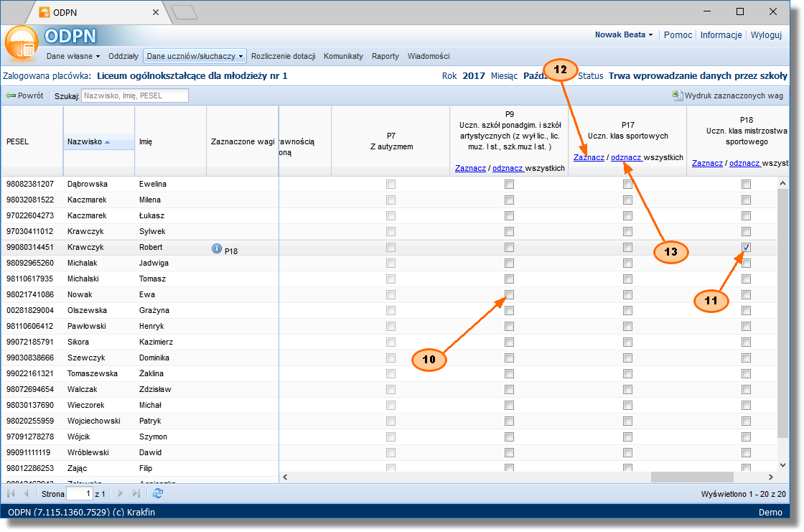Go to first page with pagination icon
Viewport: 804px width, 532px height.
11,493
